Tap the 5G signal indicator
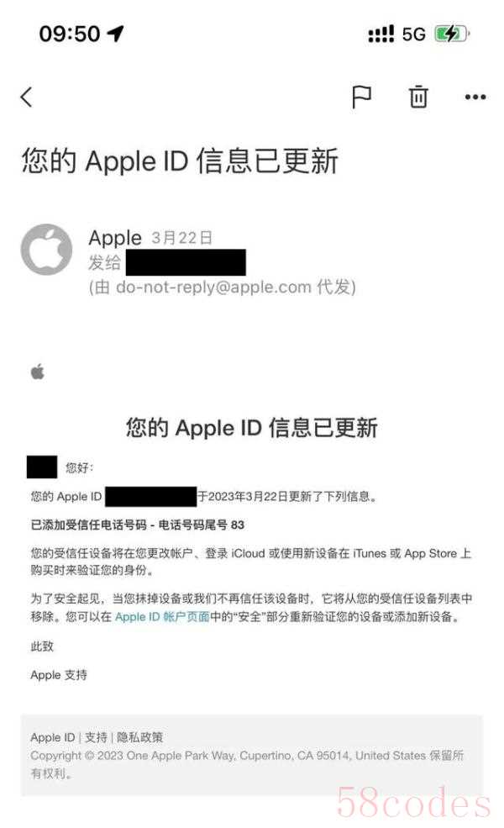Screen dimensions: 504x828 pyautogui.click(x=414, y=34)
